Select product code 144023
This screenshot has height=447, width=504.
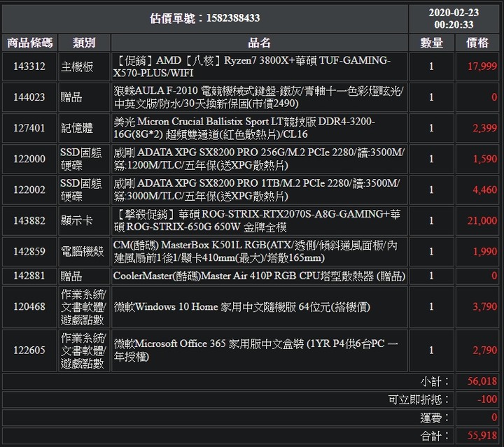click(x=29, y=97)
